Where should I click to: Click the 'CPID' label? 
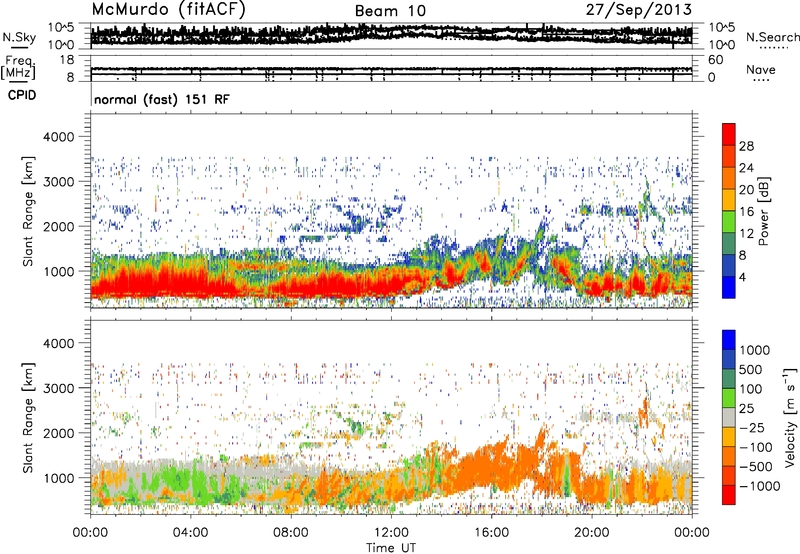coord(22,95)
